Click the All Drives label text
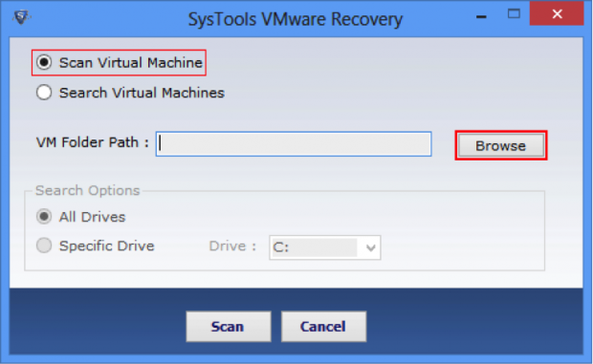 pyautogui.click(x=92, y=217)
